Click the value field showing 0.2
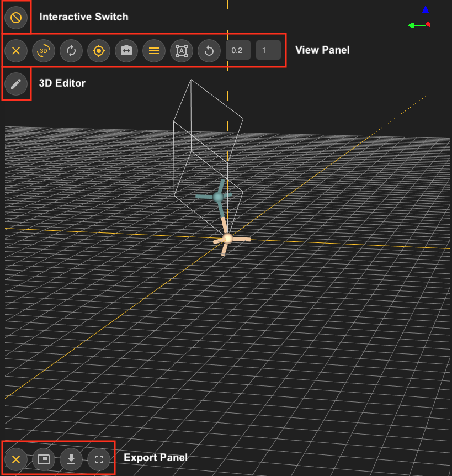 coord(238,50)
